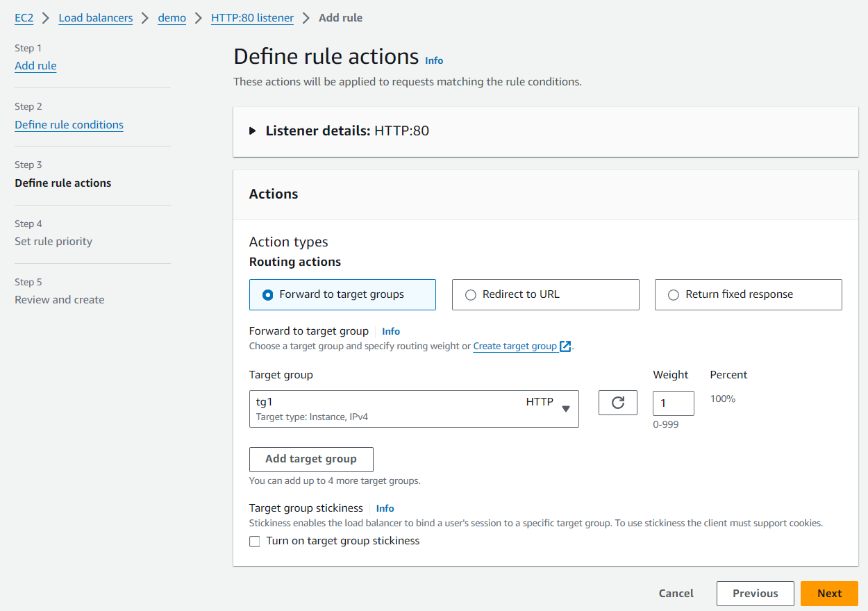Navigate to Load balancers breadcrumb
The height and width of the screenshot is (611, 868).
point(95,17)
